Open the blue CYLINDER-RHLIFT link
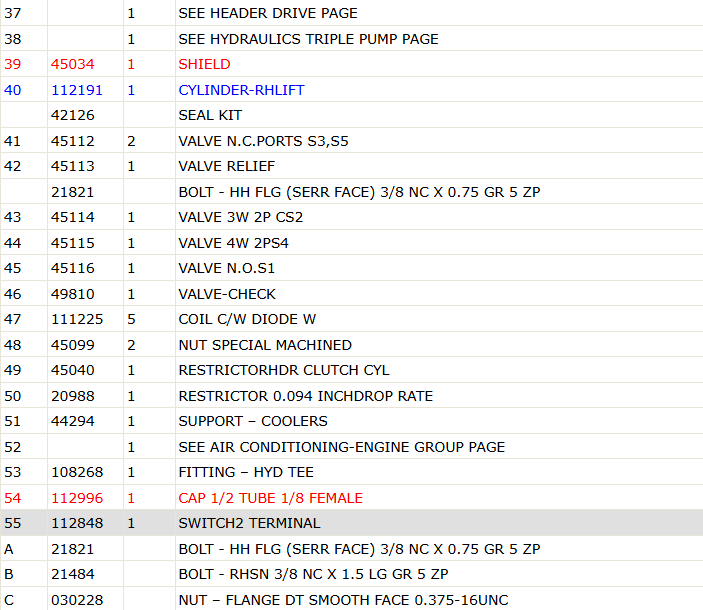The image size is (703, 610). (241, 90)
